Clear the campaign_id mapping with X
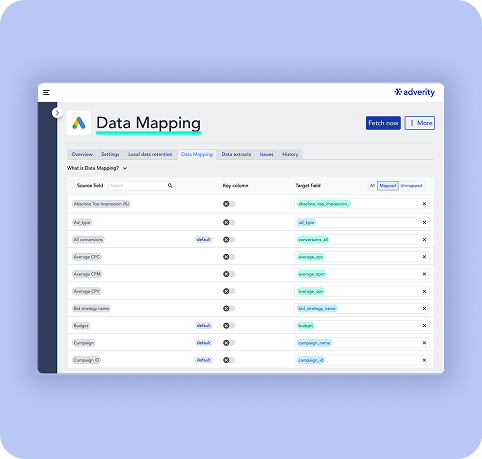The height and width of the screenshot is (459, 482). click(x=424, y=360)
